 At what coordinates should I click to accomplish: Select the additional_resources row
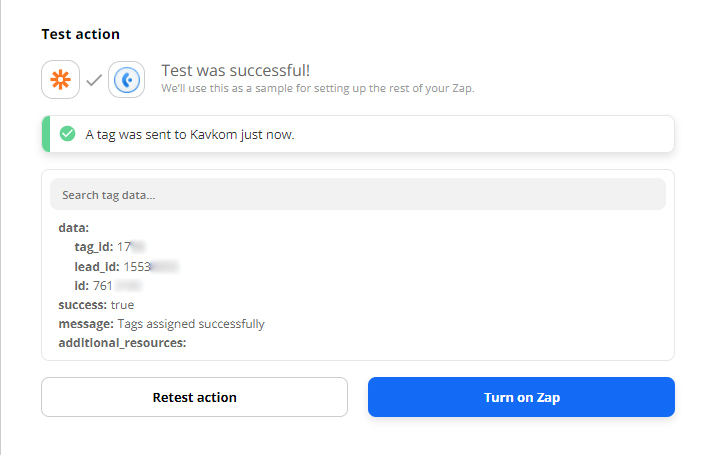(x=123, y=343)
